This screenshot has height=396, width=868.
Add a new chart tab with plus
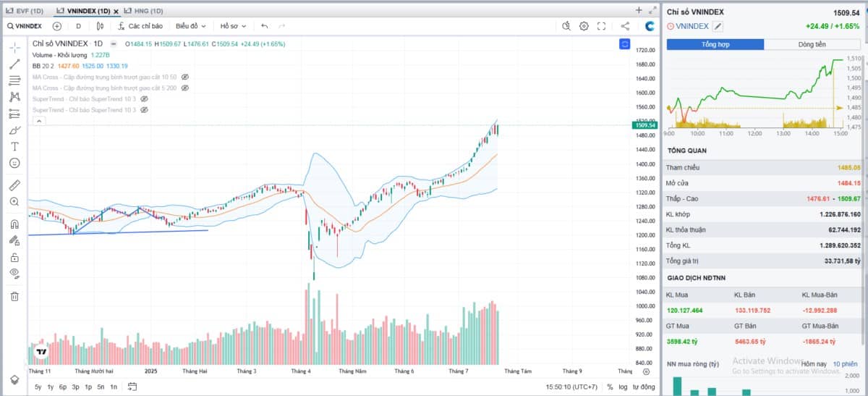(639, 10)
